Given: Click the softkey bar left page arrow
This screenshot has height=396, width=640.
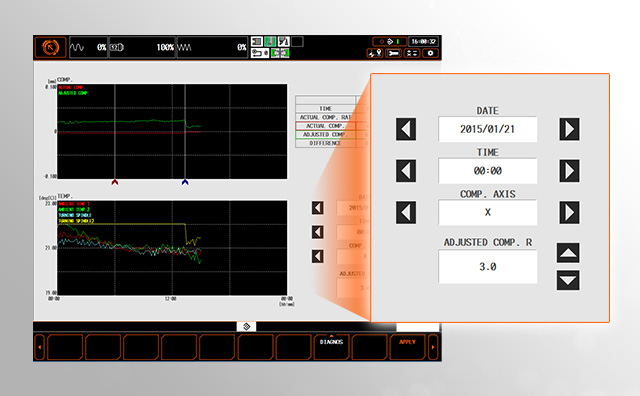Looking at the screenshot, I should click(40, 347).
